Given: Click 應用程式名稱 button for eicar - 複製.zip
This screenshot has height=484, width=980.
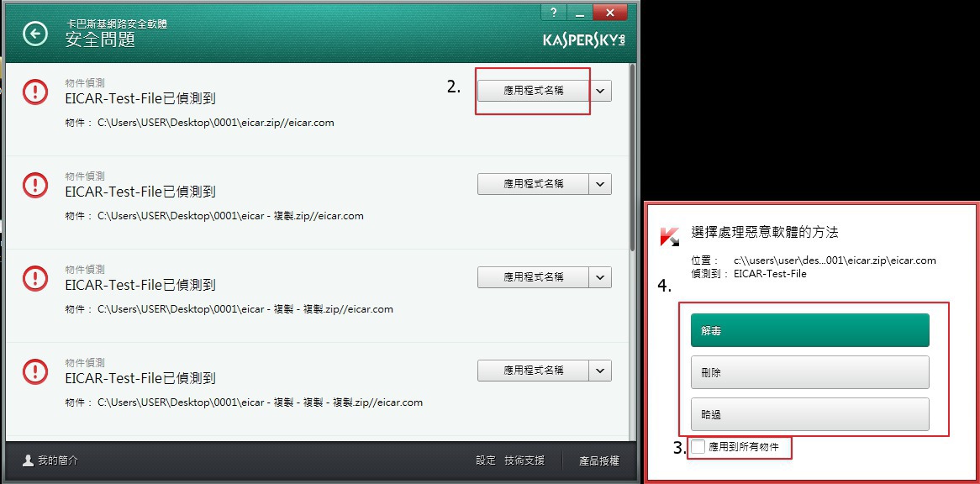Looking at the screenshot, I should tap(534, 184).
